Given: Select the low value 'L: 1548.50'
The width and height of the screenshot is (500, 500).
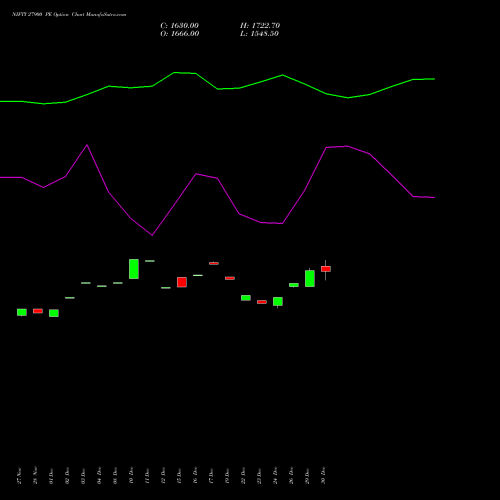Looking at the screenshot, I should pos(259,34).
